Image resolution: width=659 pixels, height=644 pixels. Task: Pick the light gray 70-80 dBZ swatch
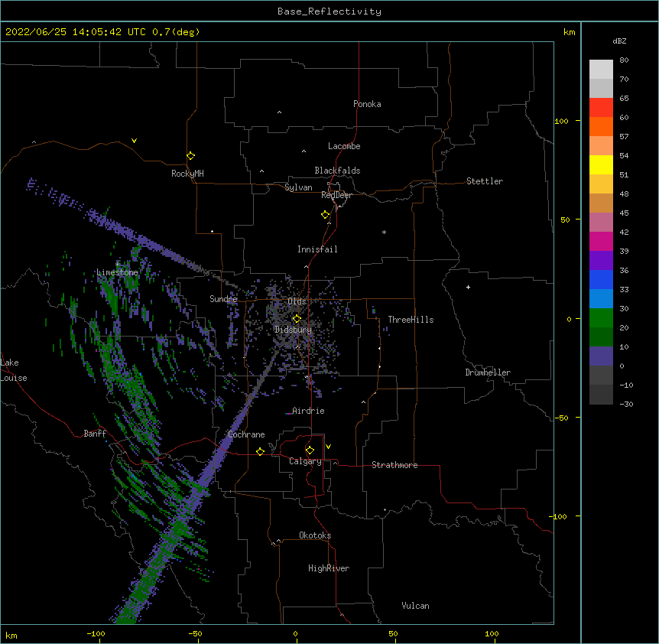(601, 70)
